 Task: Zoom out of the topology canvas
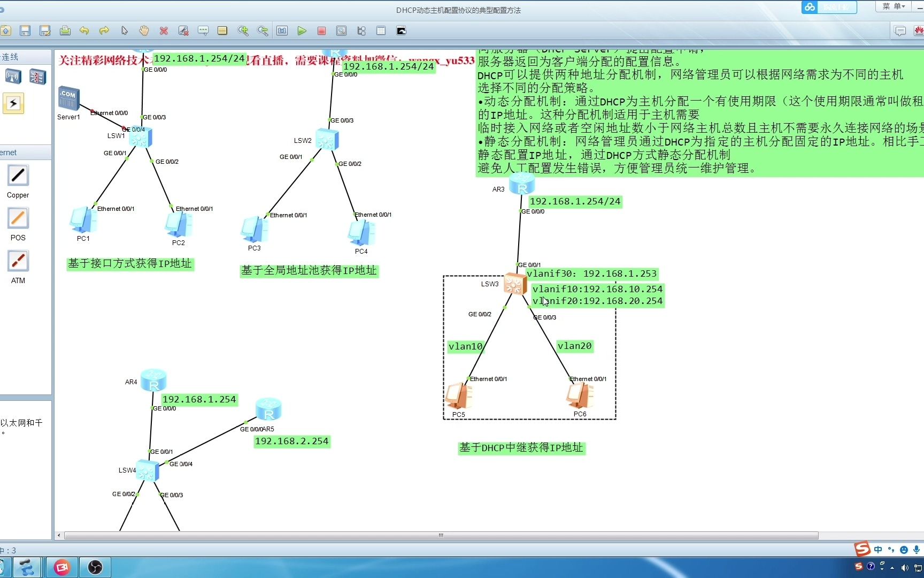click(x=263, y=31)
